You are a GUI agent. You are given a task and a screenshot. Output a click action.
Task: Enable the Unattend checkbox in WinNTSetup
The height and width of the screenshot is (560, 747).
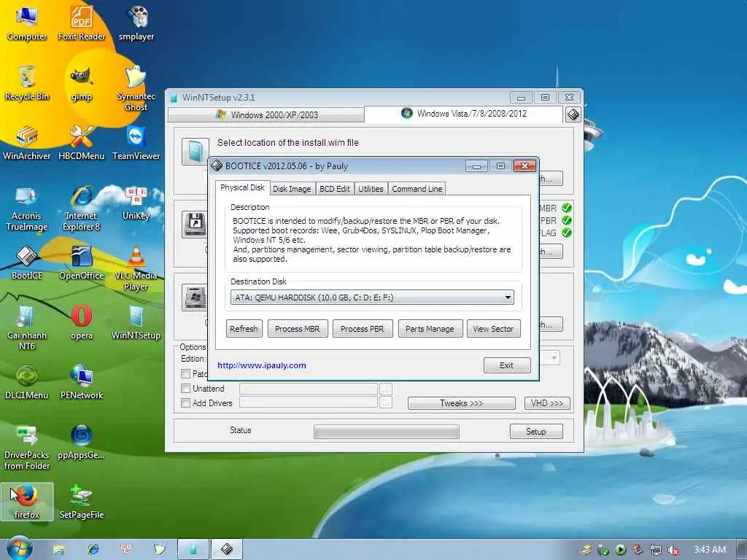186,389
